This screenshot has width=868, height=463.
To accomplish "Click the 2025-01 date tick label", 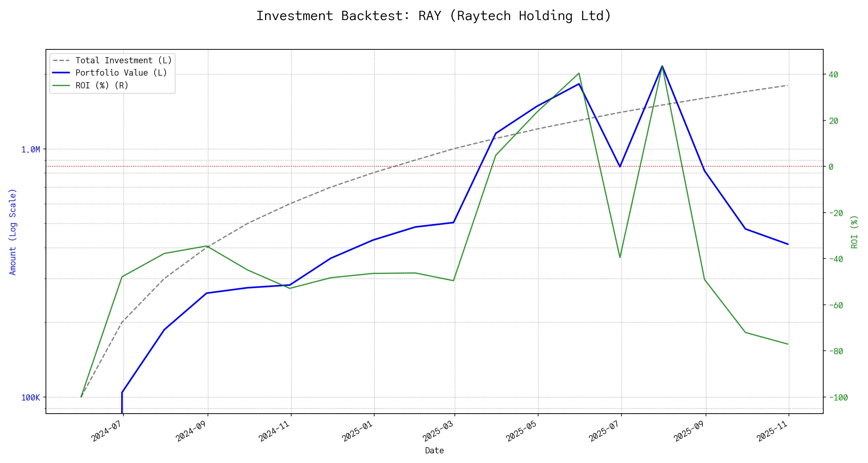I will pos(357,431).
